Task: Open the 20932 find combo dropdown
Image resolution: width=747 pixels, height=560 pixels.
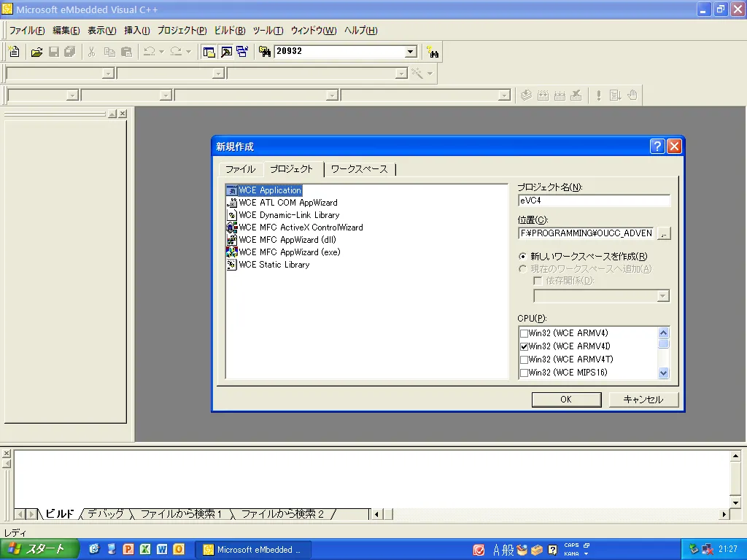Action: [x=411, y=52]
